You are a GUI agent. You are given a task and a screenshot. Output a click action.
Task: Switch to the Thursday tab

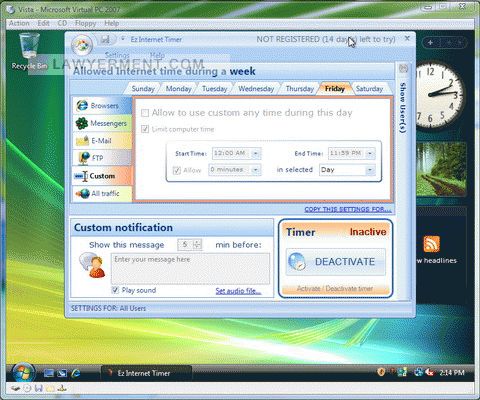[300, 89]
